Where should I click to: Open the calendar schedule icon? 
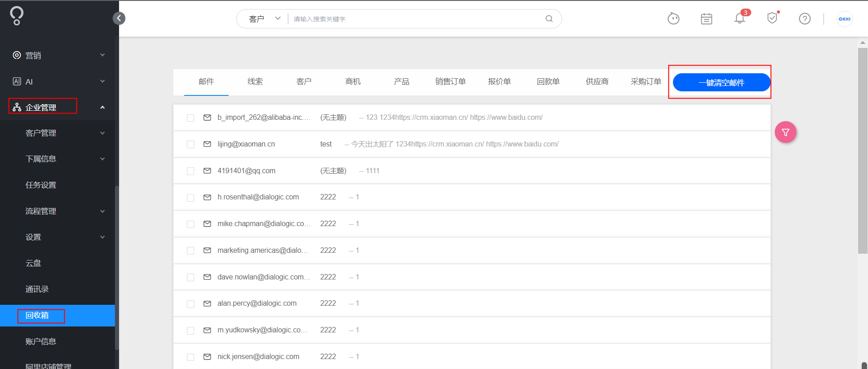coord(706,19)
